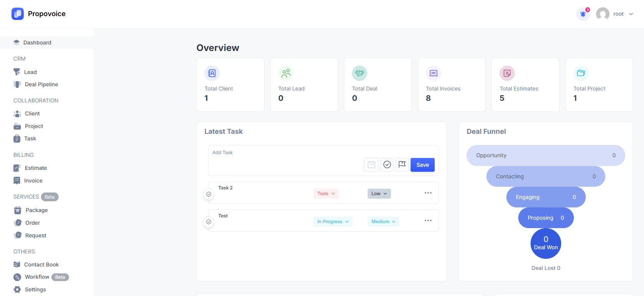
Task: Click the calendar date icon in Add Task
Action: pos(371,165)
